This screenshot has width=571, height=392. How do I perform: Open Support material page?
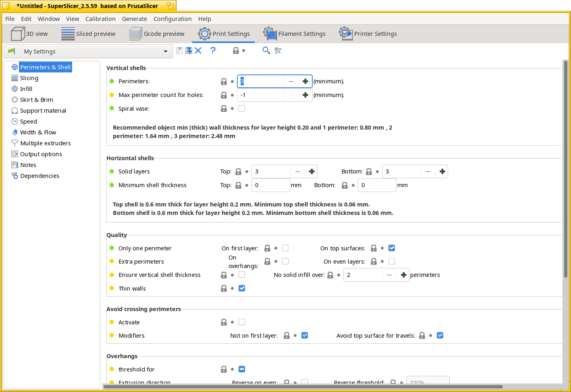click(43, 111)
